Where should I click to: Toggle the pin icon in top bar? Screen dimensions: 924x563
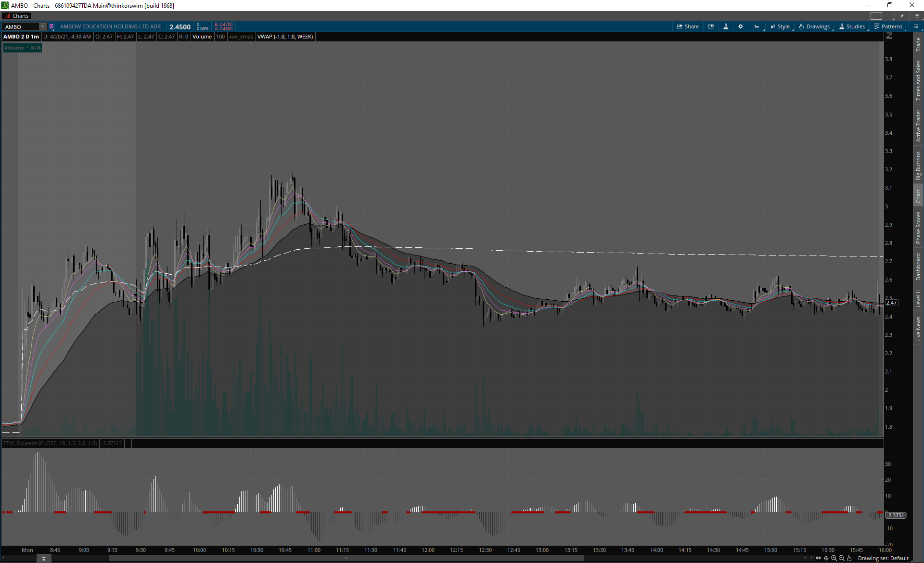pos(902,16)
